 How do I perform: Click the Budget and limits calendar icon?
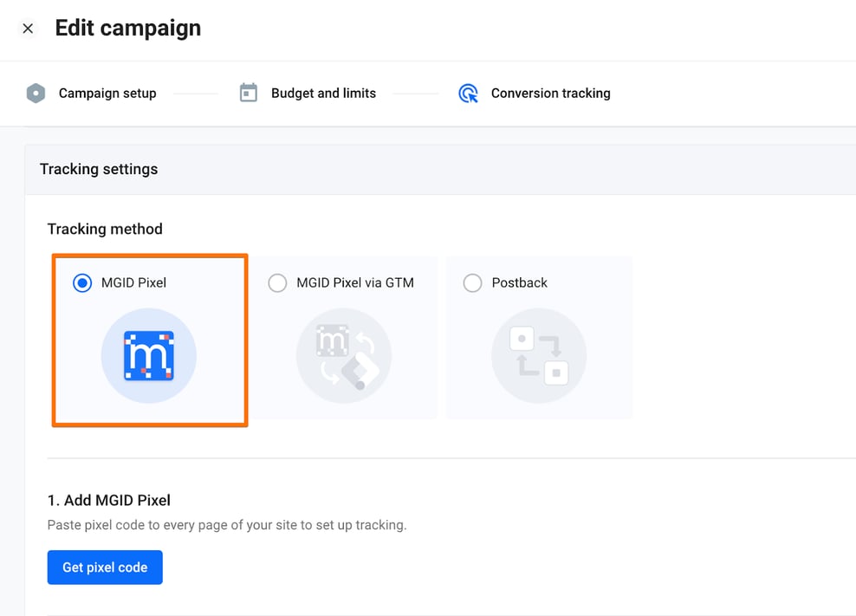tap(250, 93)
